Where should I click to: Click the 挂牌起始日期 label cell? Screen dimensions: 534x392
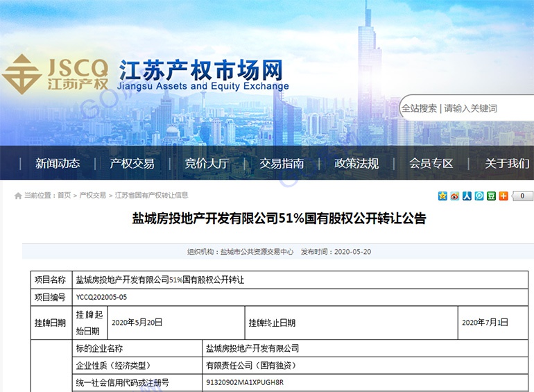[90, 323]
